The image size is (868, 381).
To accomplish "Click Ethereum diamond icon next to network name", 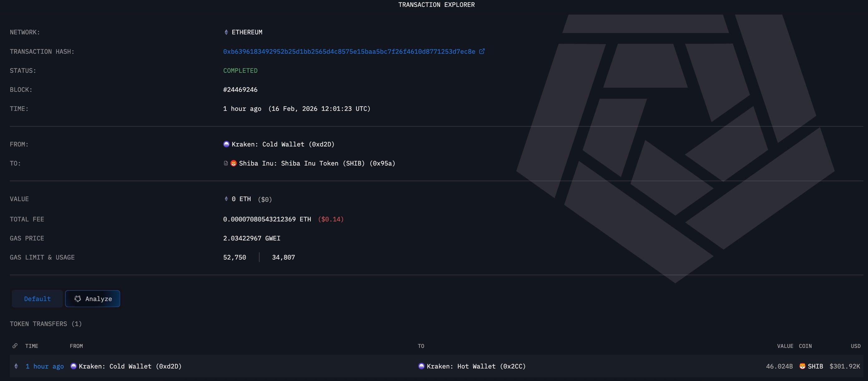I will point(226,32).
